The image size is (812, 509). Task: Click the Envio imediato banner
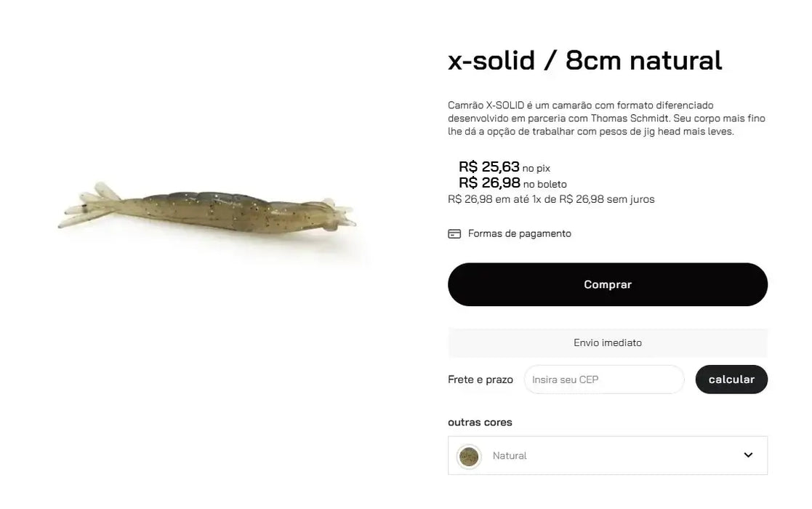tap(607, 342)
